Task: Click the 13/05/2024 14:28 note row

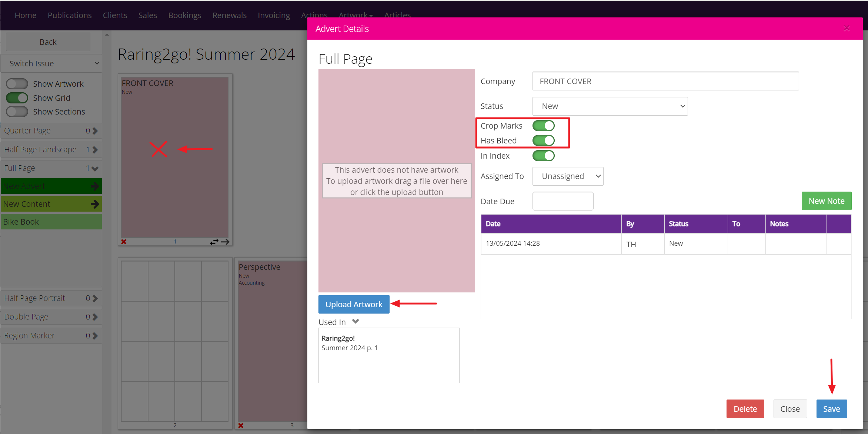Action: tap(666, 244)
